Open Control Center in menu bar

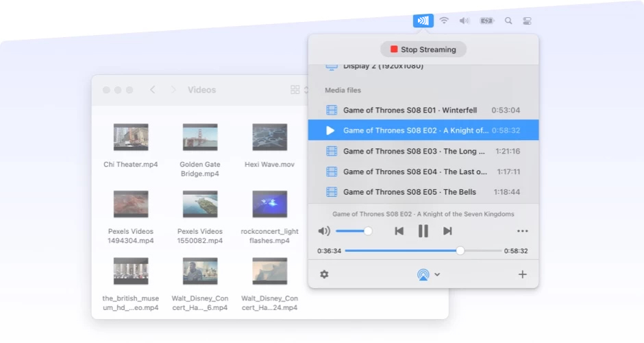527,21
